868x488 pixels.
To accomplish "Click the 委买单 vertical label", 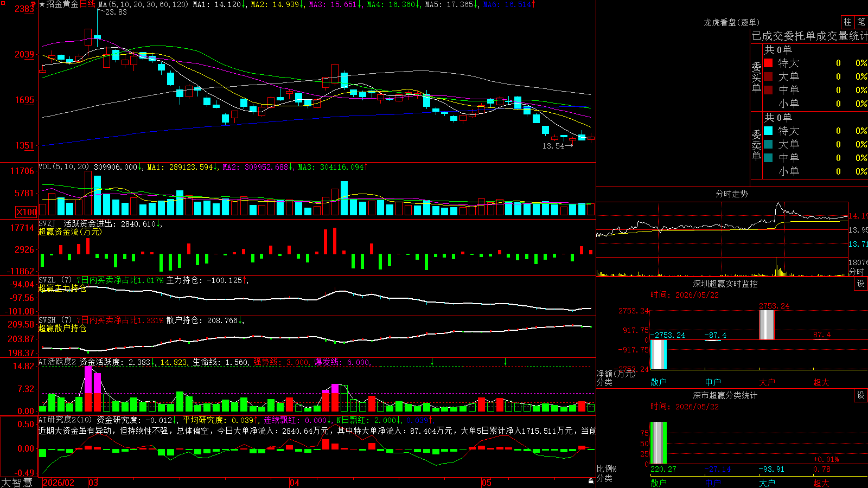I will [x=756, y=77].
